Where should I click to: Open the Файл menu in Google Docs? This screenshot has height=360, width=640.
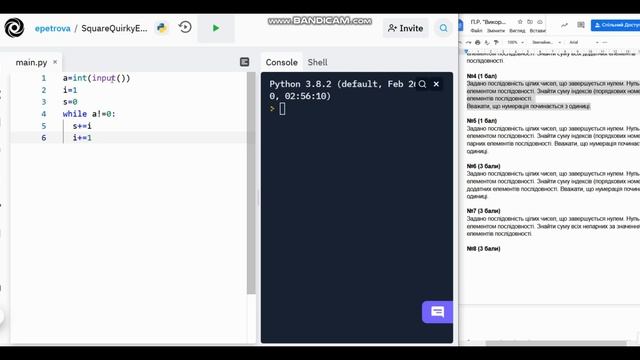pos(476,31)
